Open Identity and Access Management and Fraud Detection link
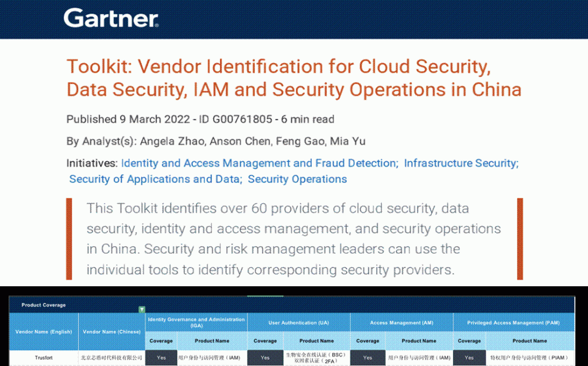Viewport: 588px width, 366px height. (260, 163)
